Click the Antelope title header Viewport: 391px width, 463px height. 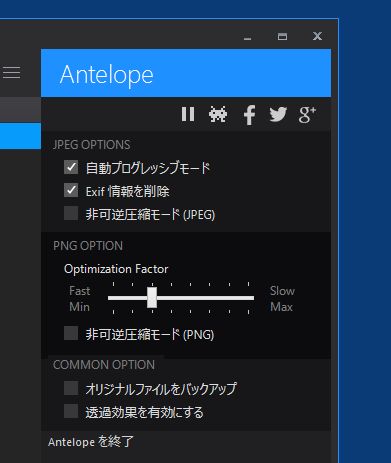(186, 73)
